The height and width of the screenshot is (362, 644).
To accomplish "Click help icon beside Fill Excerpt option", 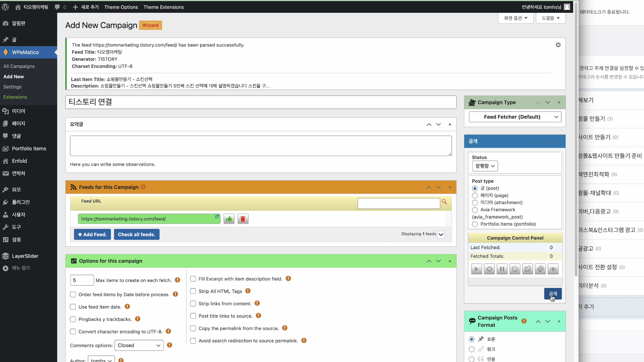I will pyautogui.click(x=288, y=279).
